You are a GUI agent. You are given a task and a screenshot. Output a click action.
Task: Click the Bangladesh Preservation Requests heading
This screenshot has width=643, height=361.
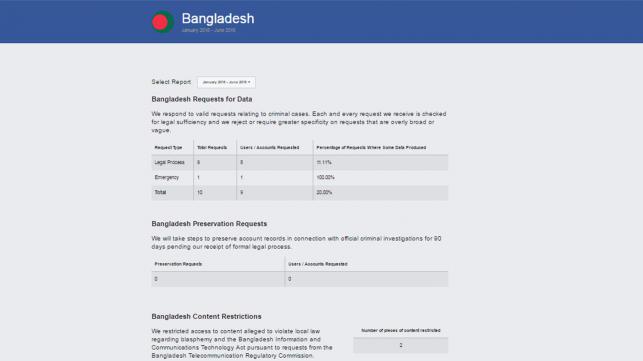click(x=209, y=224)
